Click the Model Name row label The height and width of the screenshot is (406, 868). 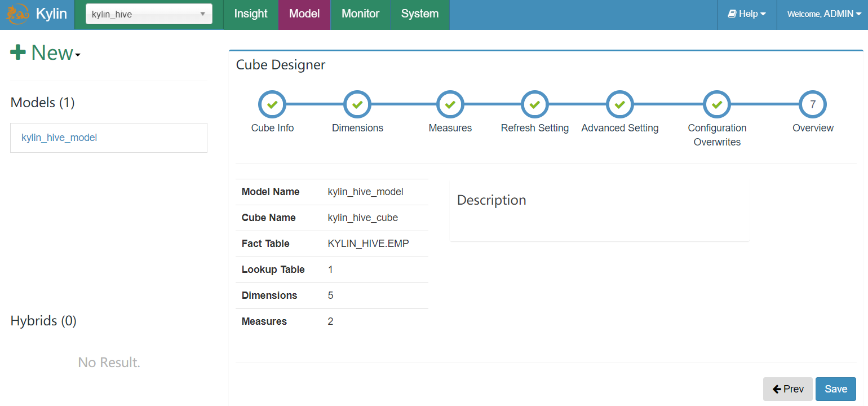[x=271, y=192]
